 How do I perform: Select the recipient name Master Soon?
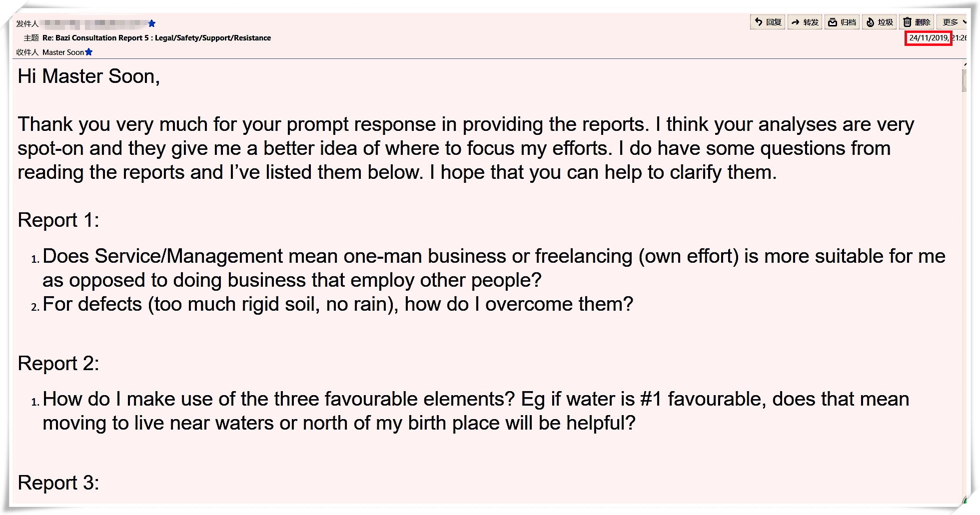click(63, 52)
